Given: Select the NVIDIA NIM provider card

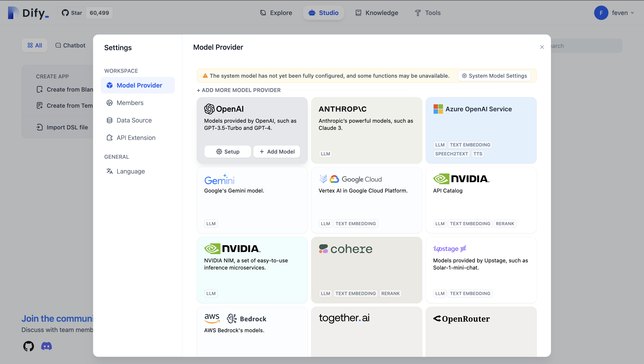Looking at the screenshot, I should pos(252,270).
